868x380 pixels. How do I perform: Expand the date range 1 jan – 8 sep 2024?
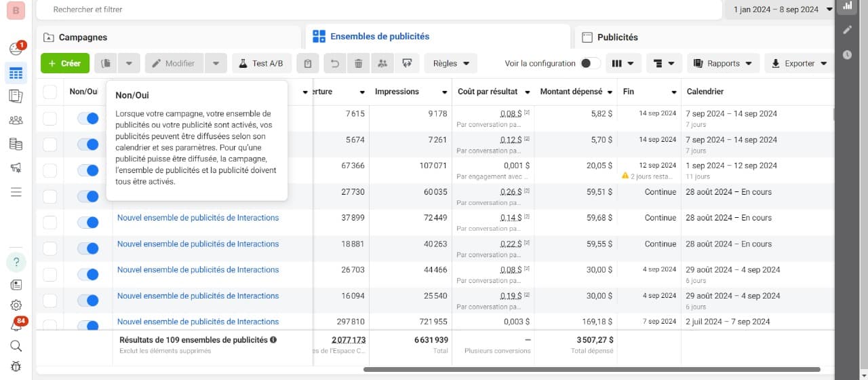tap(778, 9)
